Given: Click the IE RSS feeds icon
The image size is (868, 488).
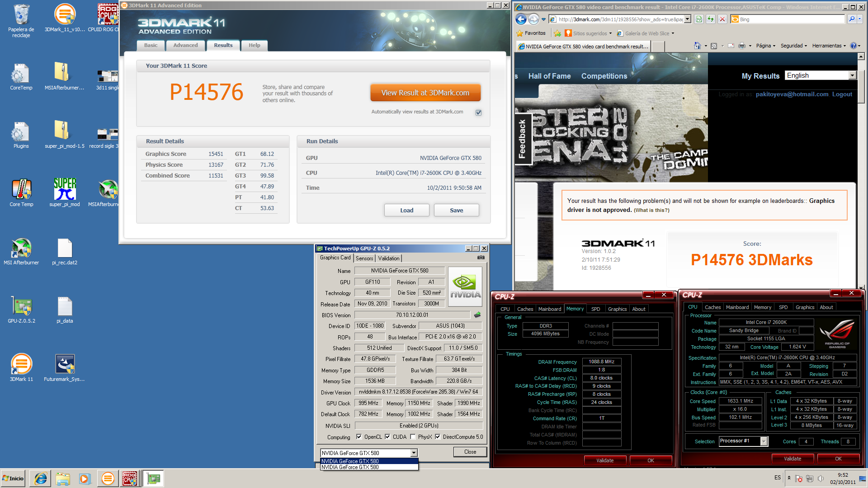Looking at the screenshot, I should click(714, 46).
